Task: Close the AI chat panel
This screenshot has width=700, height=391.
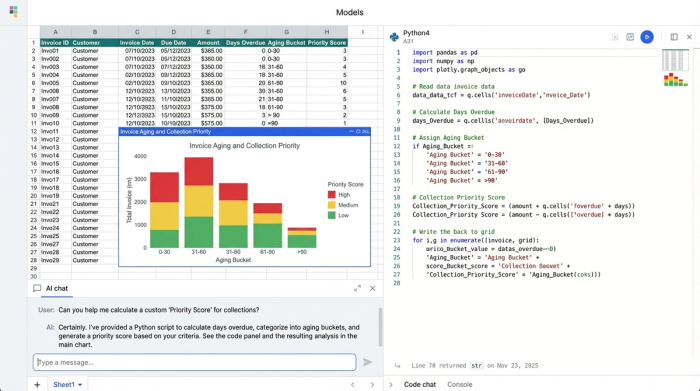Action: coord(372,288)
